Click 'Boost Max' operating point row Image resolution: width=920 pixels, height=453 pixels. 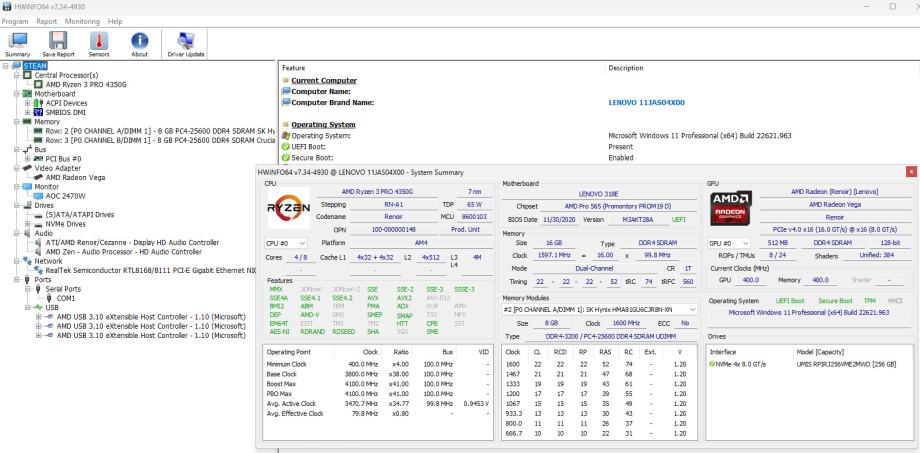click(378, 384)
